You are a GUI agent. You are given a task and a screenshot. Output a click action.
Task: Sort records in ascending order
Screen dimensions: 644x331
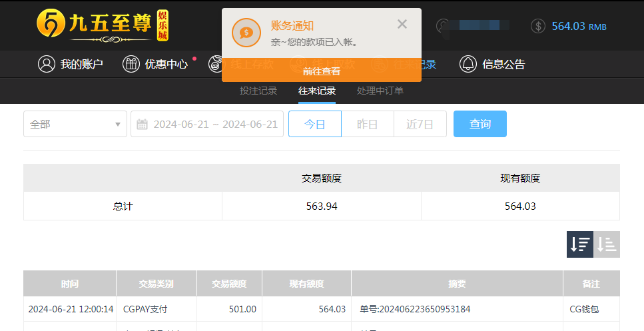coord(607,244)
